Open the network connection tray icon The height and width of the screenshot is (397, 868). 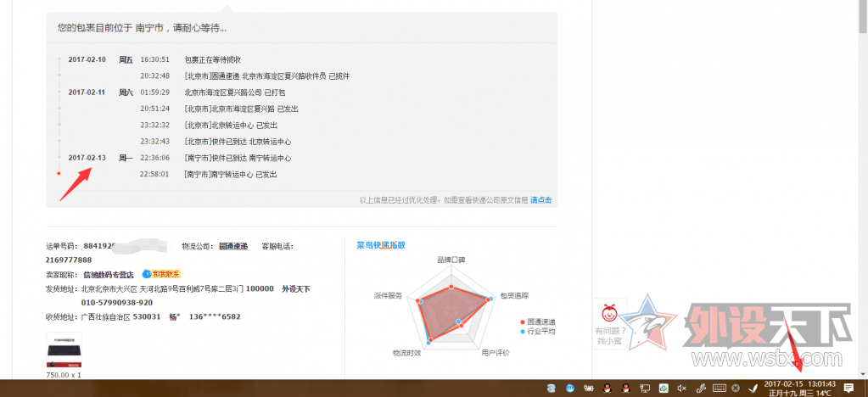[645, 389]
